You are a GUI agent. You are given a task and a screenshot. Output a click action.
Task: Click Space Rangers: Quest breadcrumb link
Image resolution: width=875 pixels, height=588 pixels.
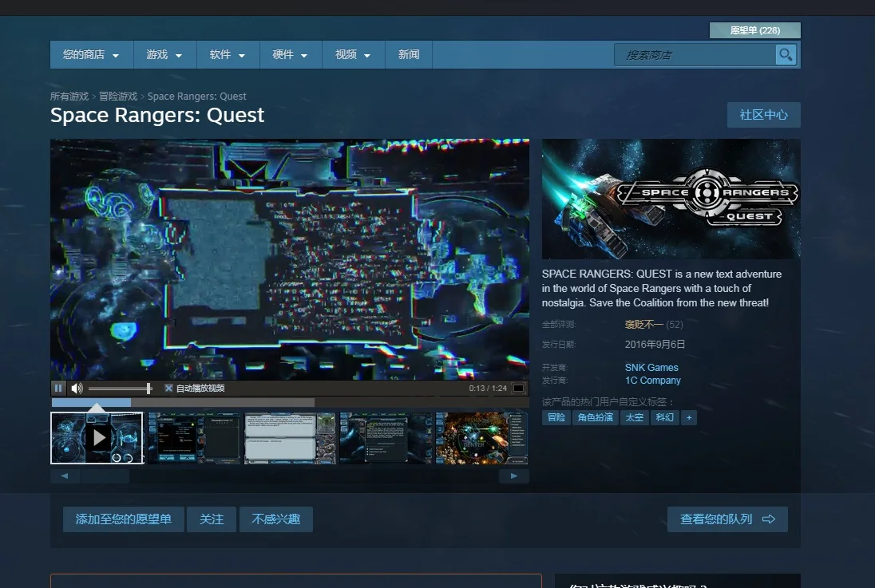(196, 97)
